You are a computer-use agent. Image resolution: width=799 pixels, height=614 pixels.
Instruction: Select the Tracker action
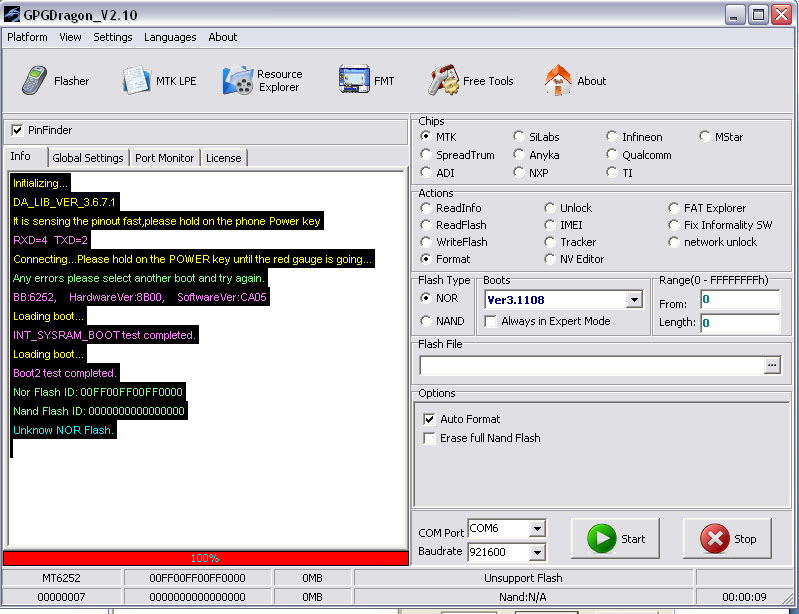click(549, 242)
